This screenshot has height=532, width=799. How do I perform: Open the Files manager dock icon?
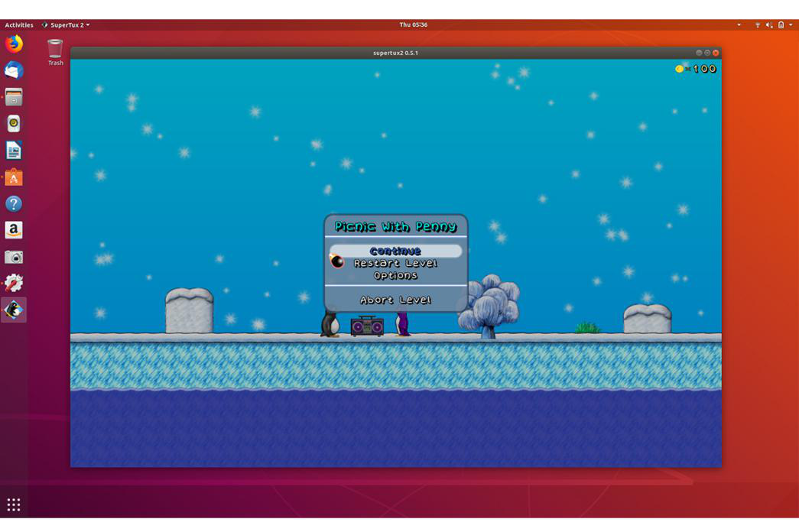pos(14,97)
